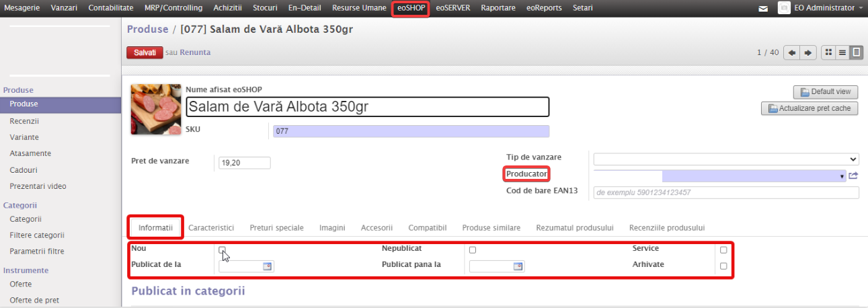Open calendar picker for Publicat pana la
868x308 pixels.
(517, 266)
